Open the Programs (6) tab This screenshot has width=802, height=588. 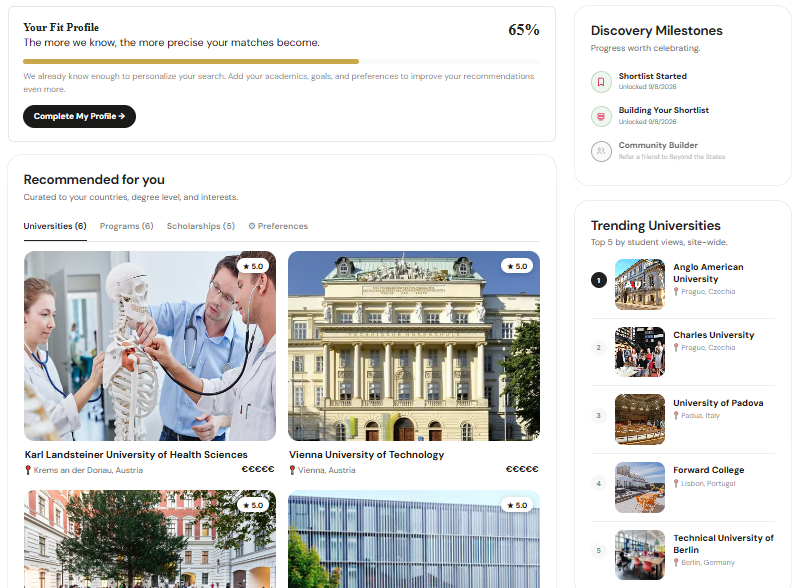126,226
